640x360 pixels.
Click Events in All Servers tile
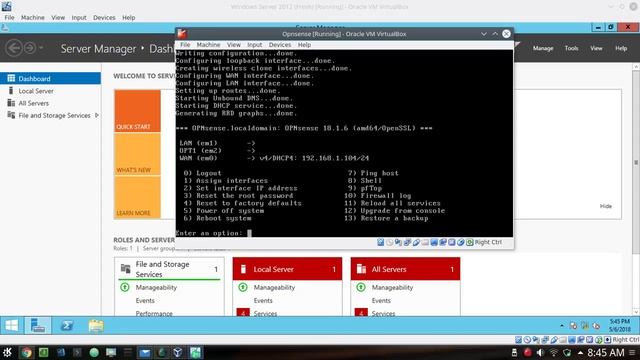click(381, 300)
